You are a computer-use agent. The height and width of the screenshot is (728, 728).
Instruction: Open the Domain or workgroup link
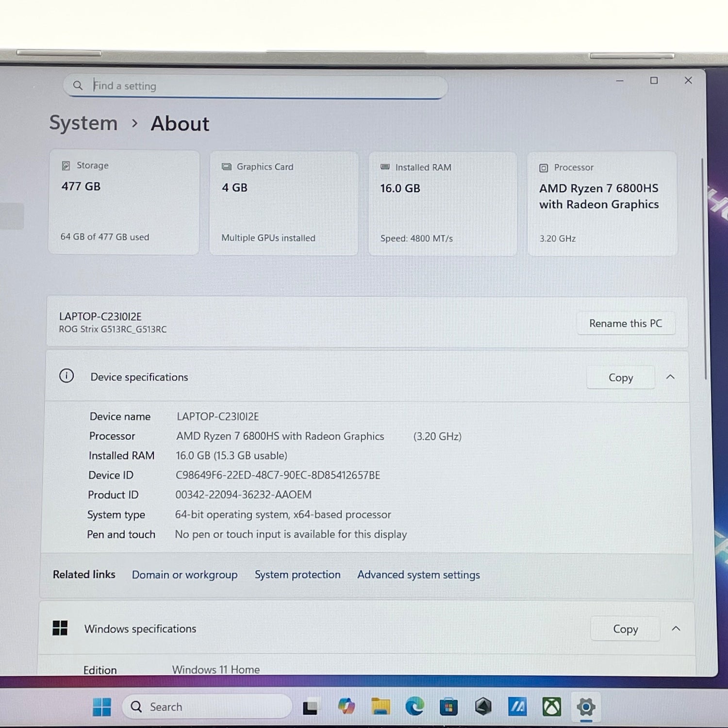(x=184, y=575)
